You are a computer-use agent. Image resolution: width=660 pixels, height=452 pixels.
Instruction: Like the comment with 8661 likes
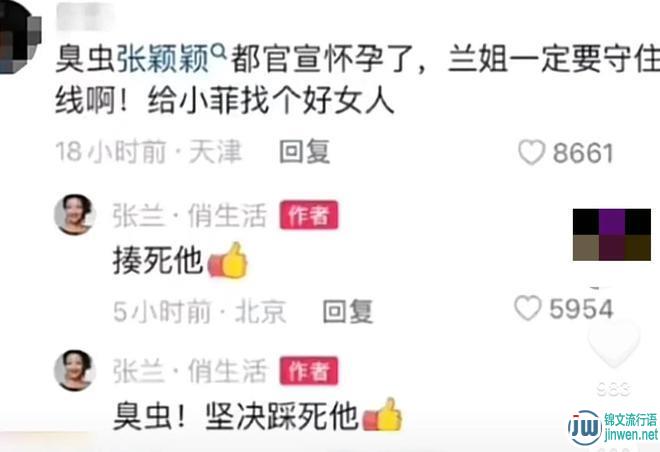tap(532, 152)
